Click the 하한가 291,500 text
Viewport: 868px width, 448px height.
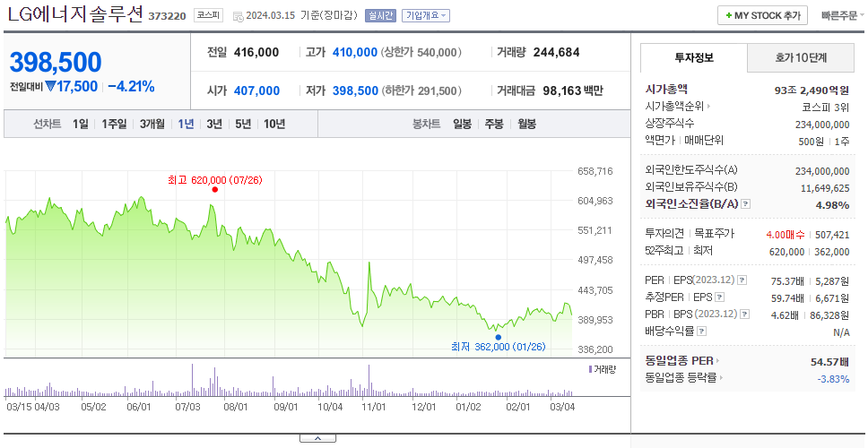(x=421, y=90)
